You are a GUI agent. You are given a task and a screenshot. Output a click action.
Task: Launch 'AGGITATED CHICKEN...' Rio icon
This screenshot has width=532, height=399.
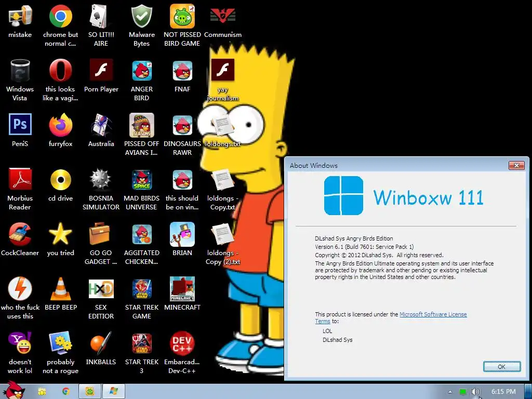click(141, 234)
